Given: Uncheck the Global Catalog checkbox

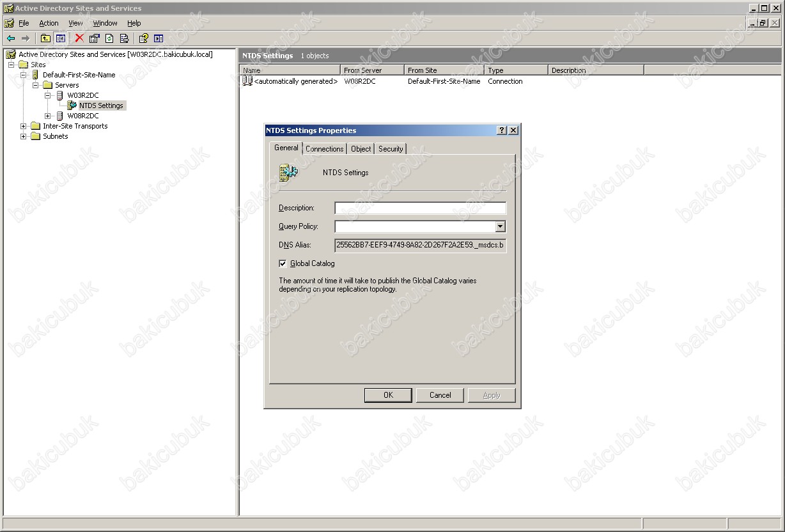Looking at the screenshot, I should pos(283,263).
